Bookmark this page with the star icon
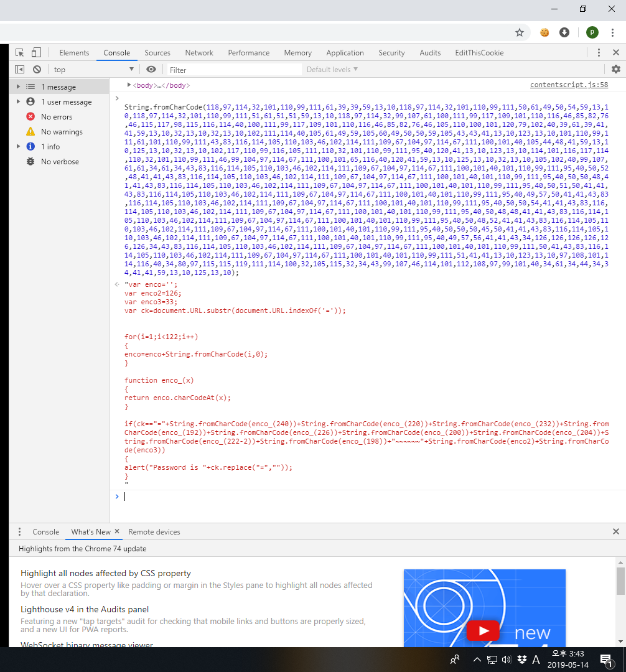The image size is (626, 672). (x=520, y=32)
